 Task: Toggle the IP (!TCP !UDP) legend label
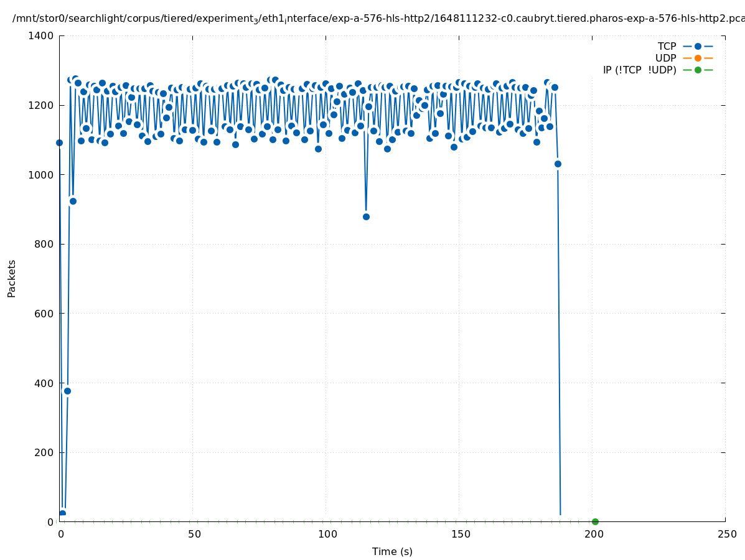639,70
